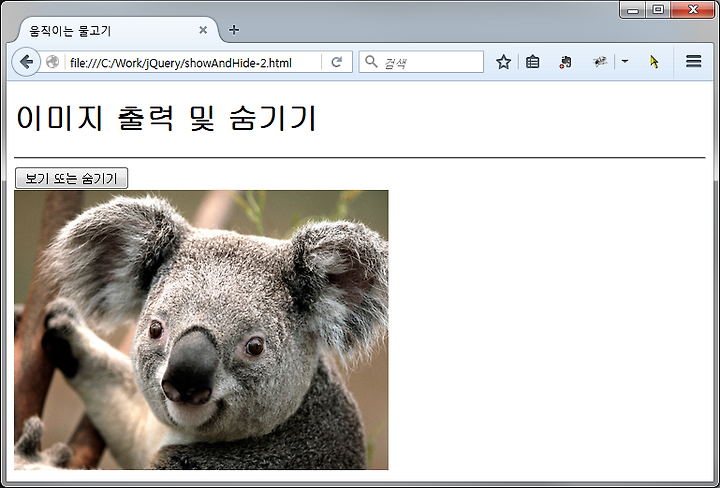The image size is (720, 488).
Task: Maximize the browser window
Action: click(658, 10)
